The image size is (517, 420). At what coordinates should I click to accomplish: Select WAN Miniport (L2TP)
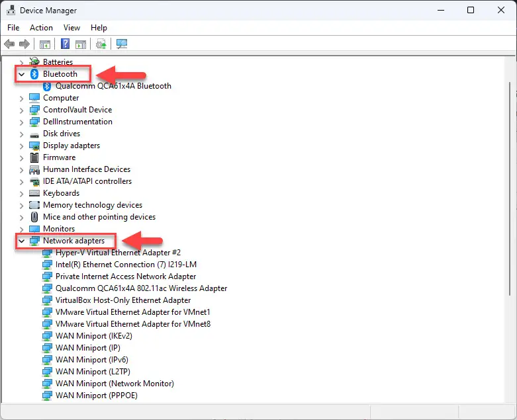tap(93, 372)
